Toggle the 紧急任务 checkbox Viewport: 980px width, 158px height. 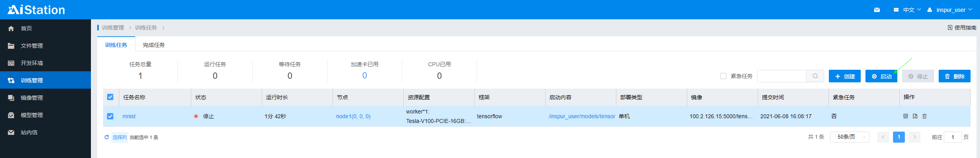(723, 76)
